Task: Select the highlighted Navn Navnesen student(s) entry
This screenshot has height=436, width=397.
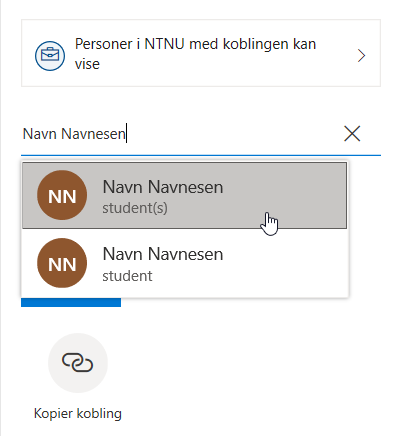Action: point(184,195)
